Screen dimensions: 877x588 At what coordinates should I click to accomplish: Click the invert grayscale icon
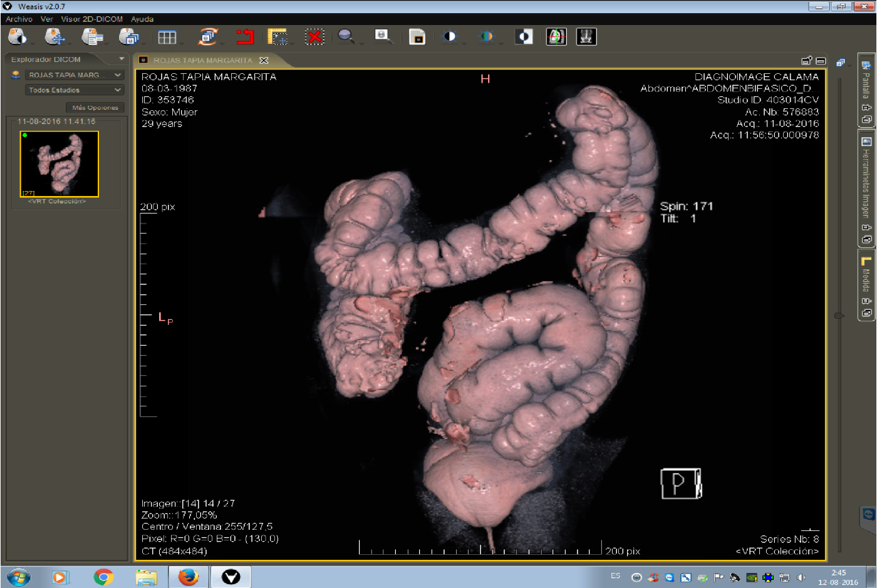pos(524,37)
